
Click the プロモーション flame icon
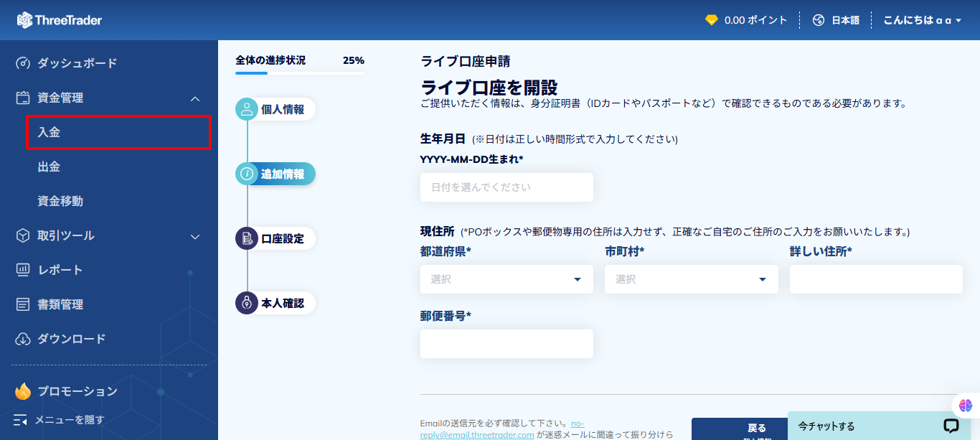(22, 390)
